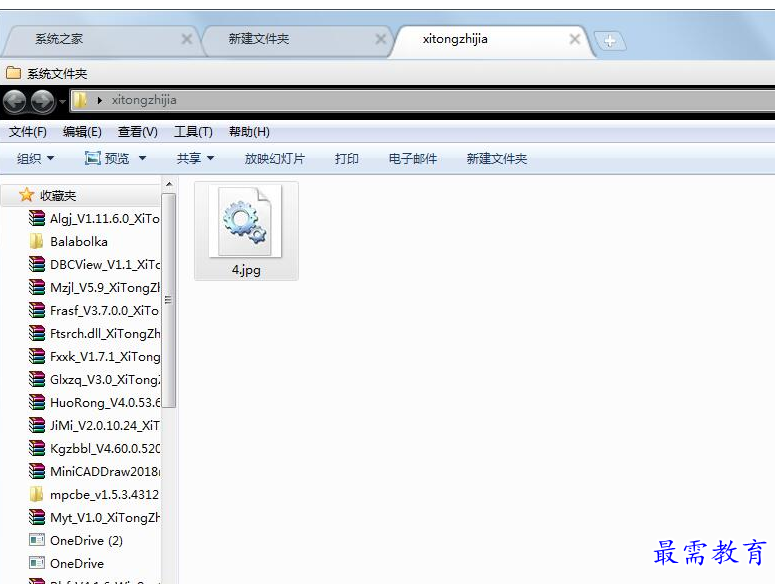
Task: Open Mzjl_V5.9 archive in sidebar
Action: pos(94,288)
